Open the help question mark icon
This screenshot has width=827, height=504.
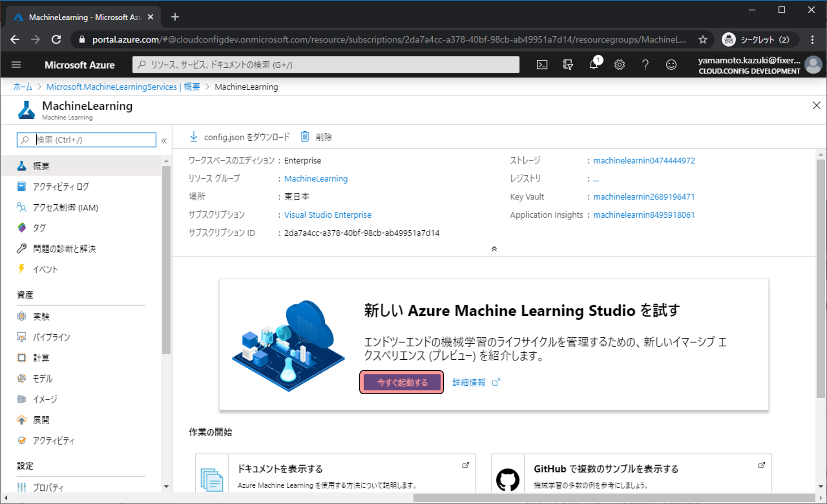[x=645, y=65]
